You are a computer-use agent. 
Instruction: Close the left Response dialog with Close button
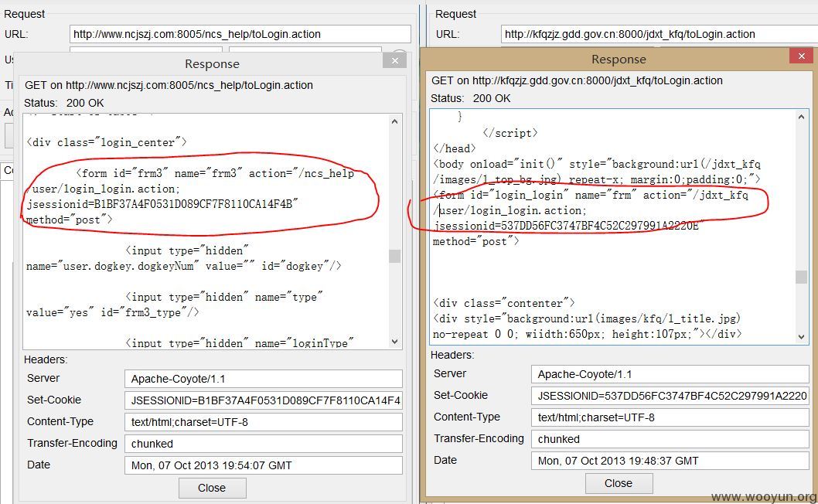[212, 488]
